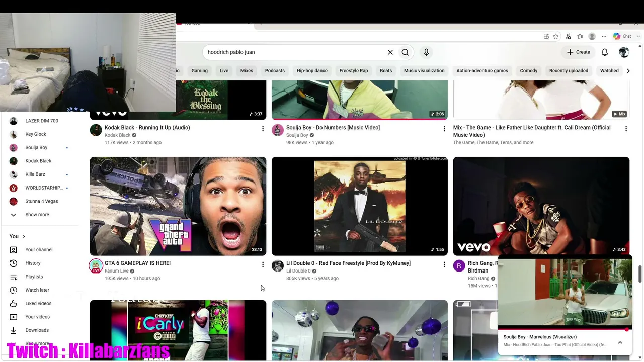
Task: Seek using the miniplayer progress bar
Action: [x=565, y=329]
